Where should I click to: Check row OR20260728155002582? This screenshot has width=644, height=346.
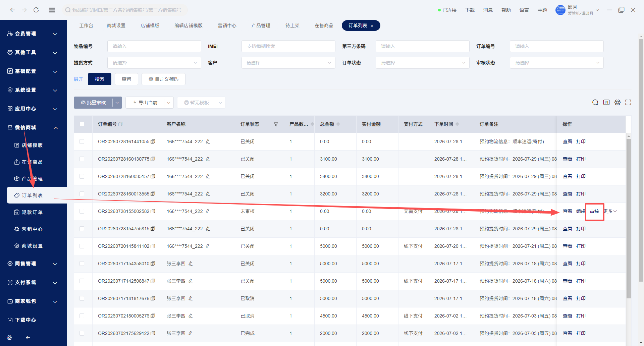click(x=82, y=211)
